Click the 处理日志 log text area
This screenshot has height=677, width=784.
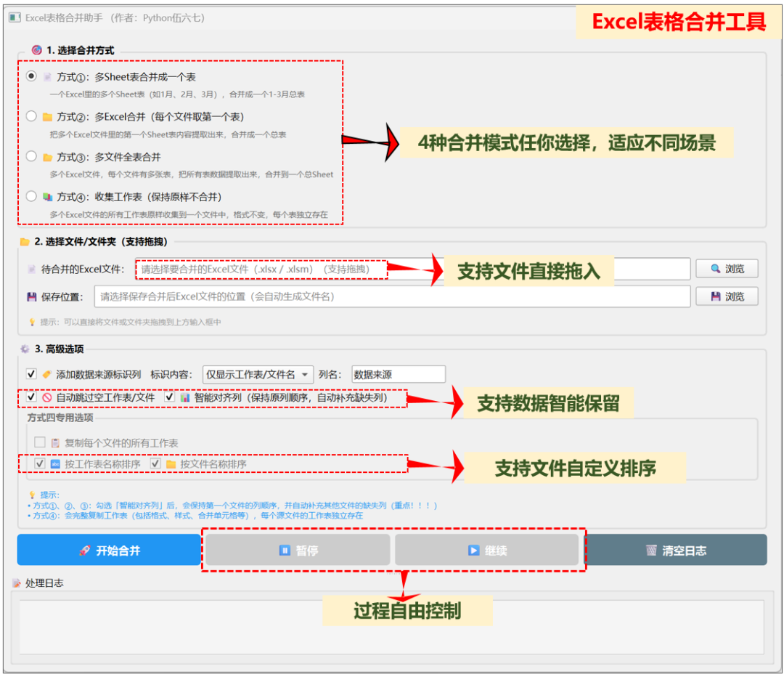tap(391, 627)
